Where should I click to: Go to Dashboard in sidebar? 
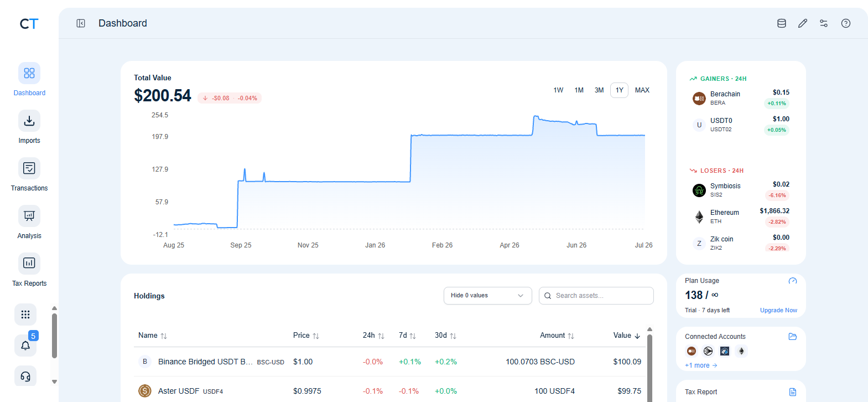[29, 80]
